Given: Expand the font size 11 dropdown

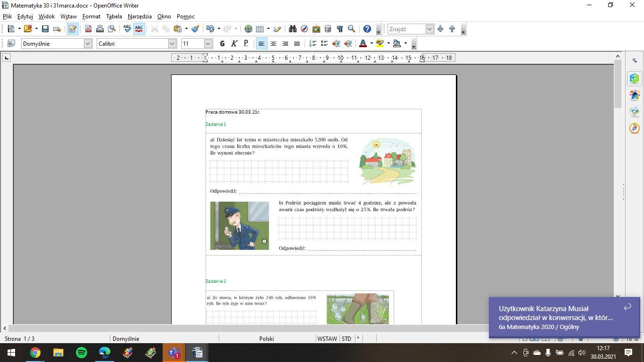Looking at the screenshot, I should point(208,43).
